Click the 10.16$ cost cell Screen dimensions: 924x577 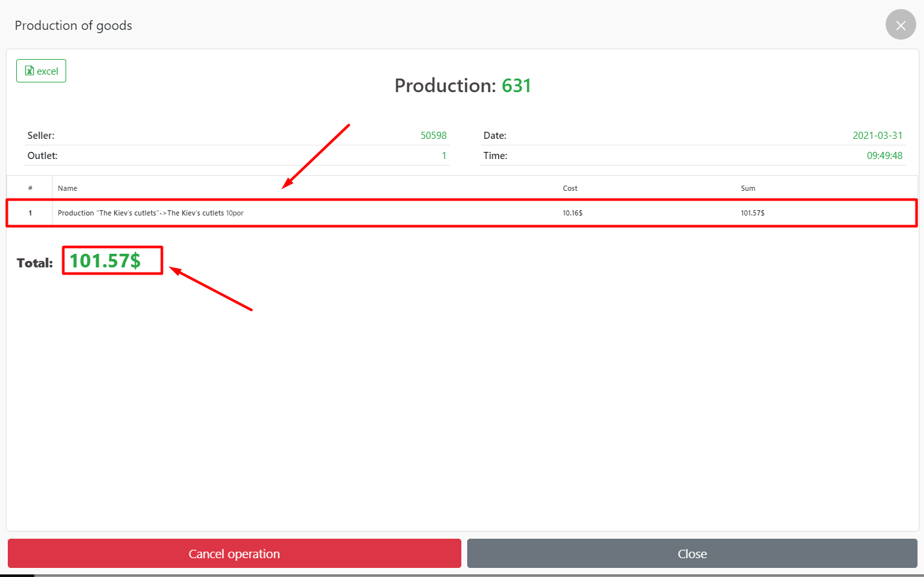click(572, 213)
